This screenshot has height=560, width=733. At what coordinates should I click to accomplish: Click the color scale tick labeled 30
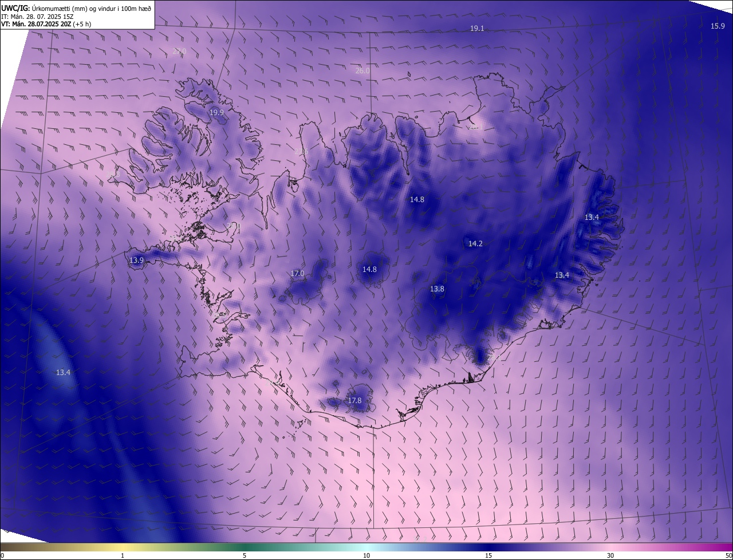point(610,555)
